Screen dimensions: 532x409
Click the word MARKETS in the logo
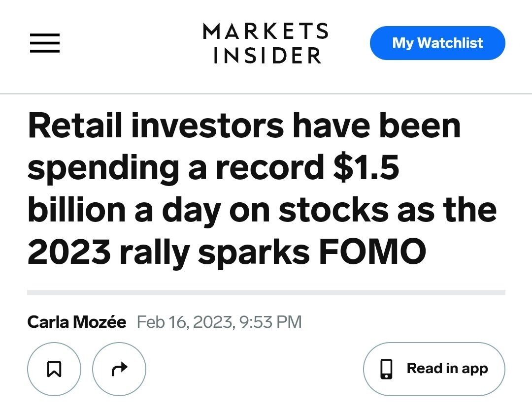266,32
